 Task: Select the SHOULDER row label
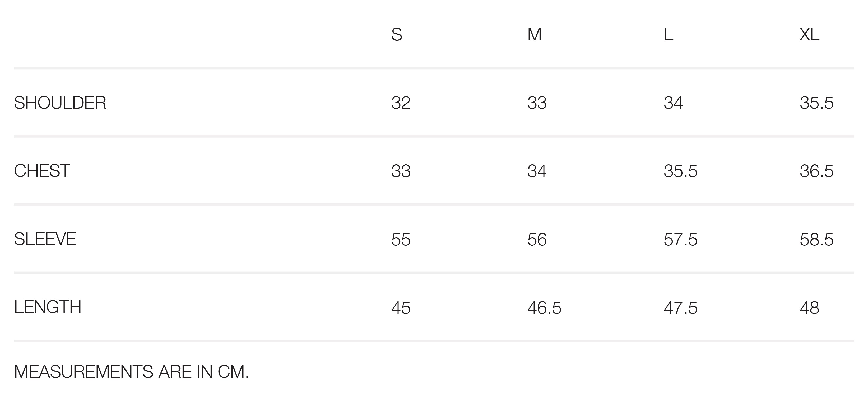[x=60, y=103]
